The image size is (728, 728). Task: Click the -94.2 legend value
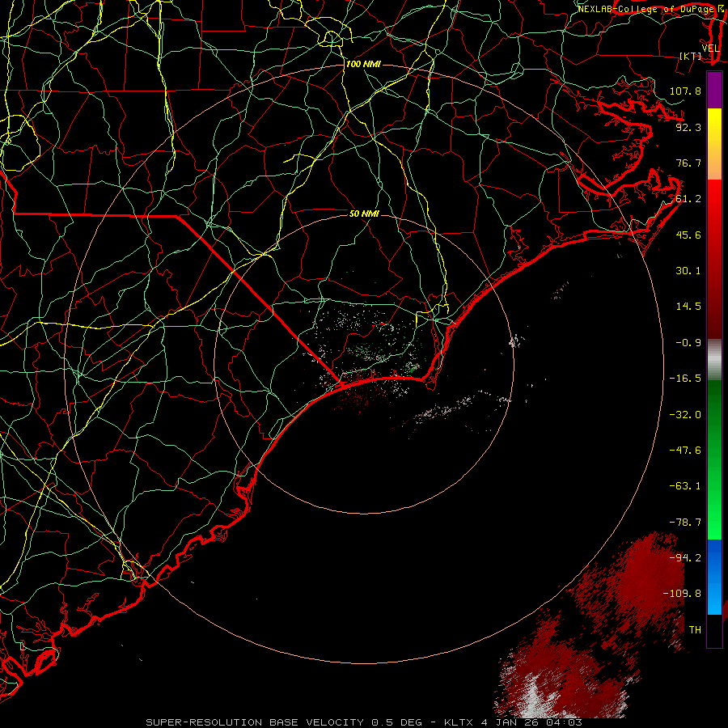[x=685, y=558]
